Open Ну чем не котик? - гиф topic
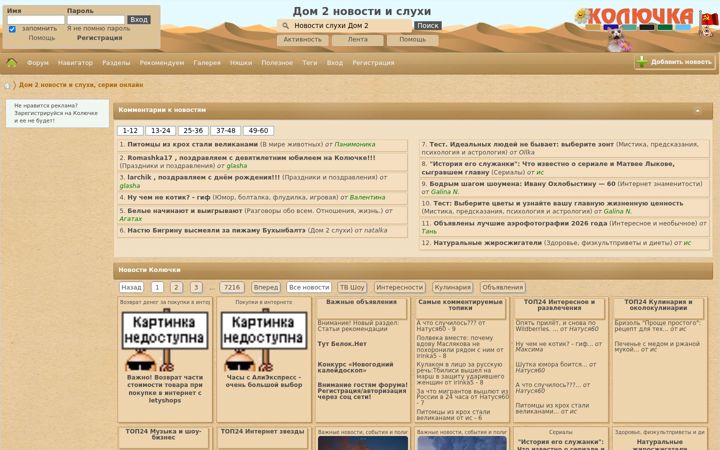Screen dimensions: 720x450 [169, 197]
